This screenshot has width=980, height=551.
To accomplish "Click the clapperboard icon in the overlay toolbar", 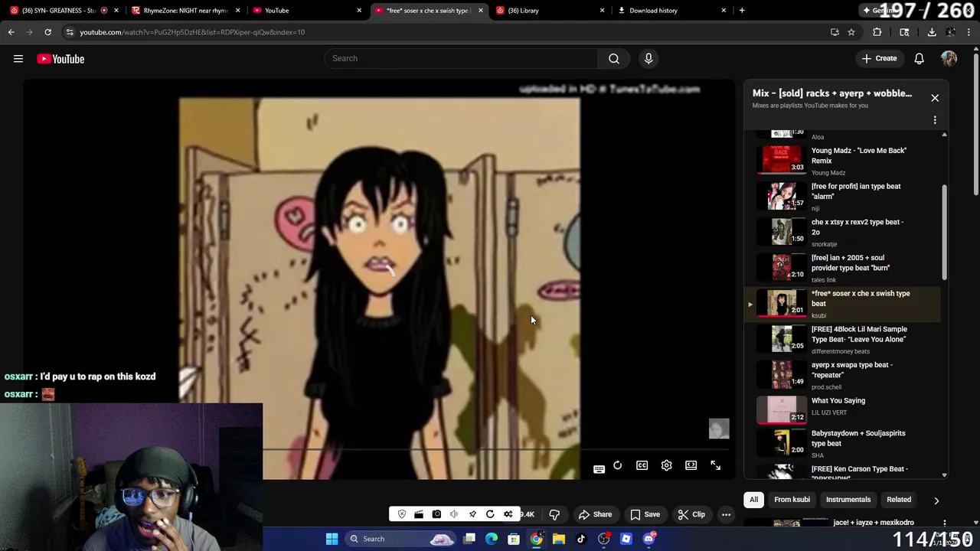I will coord(419,514).
